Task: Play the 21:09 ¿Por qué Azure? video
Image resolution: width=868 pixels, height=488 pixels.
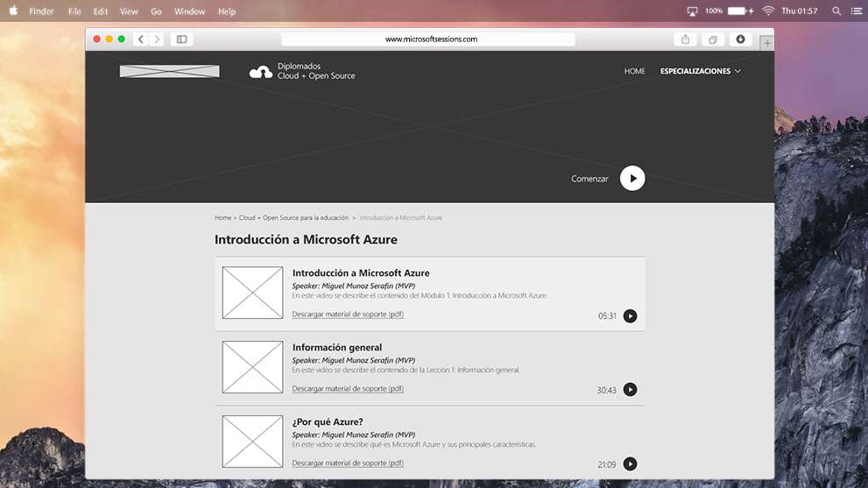Action: pos(630,464)
